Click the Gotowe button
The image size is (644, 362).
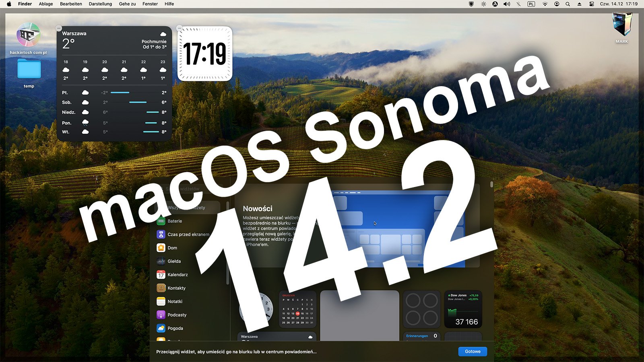[x=473, y=352]
